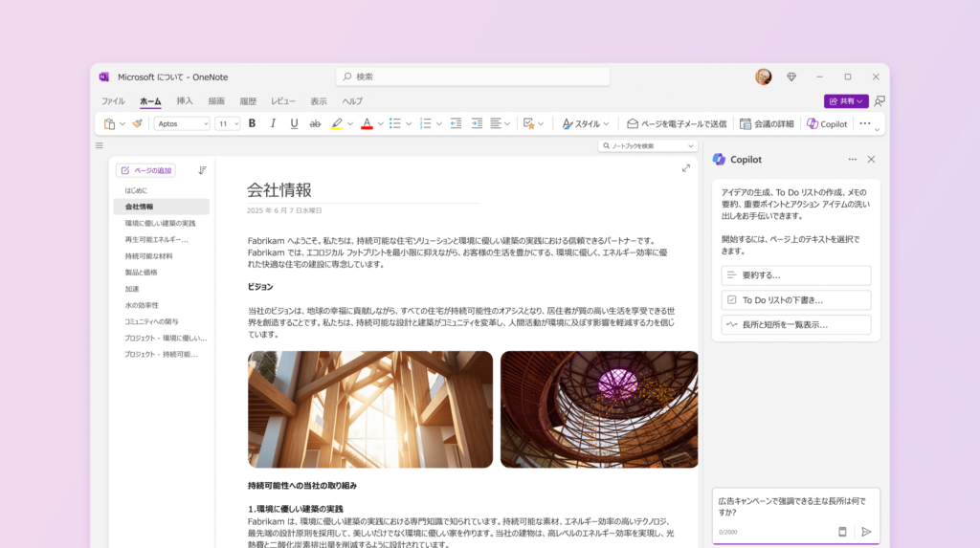Click the ノートブックを検索 search field

tap(648, 145)
